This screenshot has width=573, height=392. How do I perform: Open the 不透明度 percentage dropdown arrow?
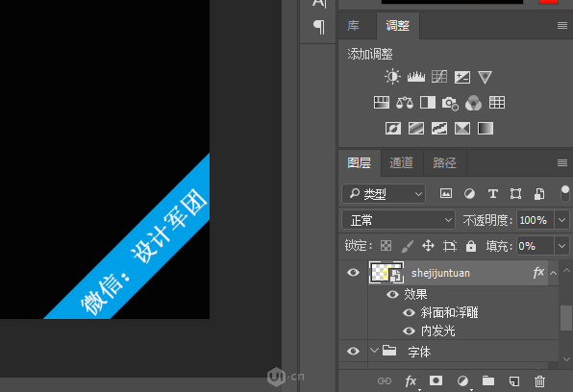coord(562,220)
